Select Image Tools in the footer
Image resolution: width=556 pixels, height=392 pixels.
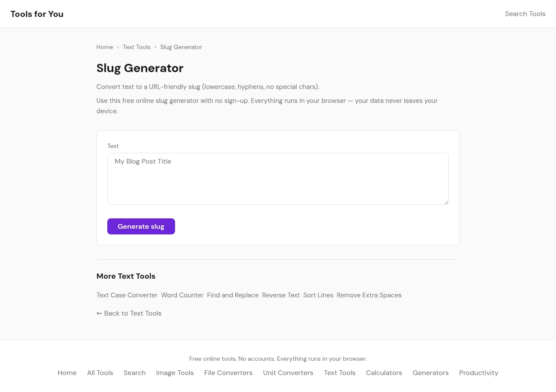tap(175, 373)
